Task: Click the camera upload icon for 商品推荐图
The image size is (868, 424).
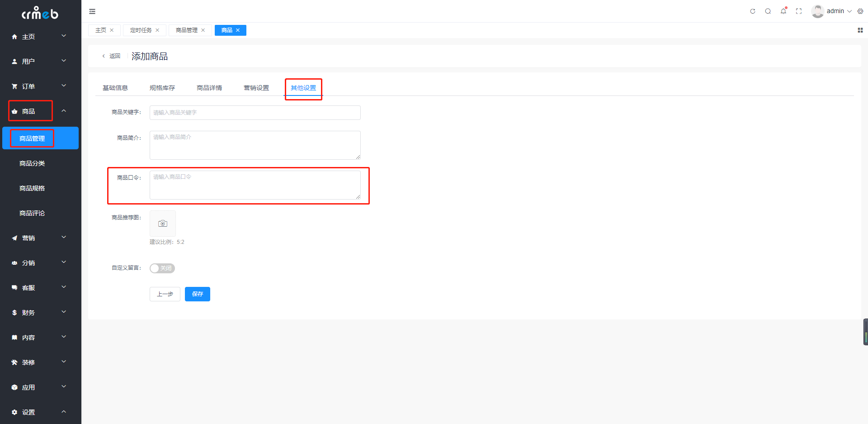Action: (163, 224)
